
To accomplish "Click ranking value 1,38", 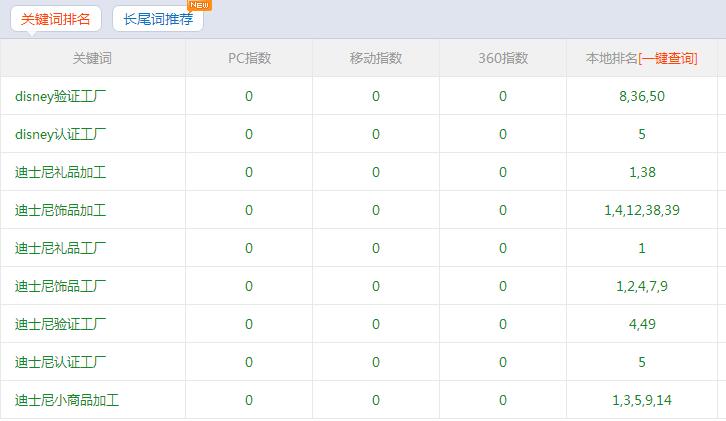I will [642, 172].
